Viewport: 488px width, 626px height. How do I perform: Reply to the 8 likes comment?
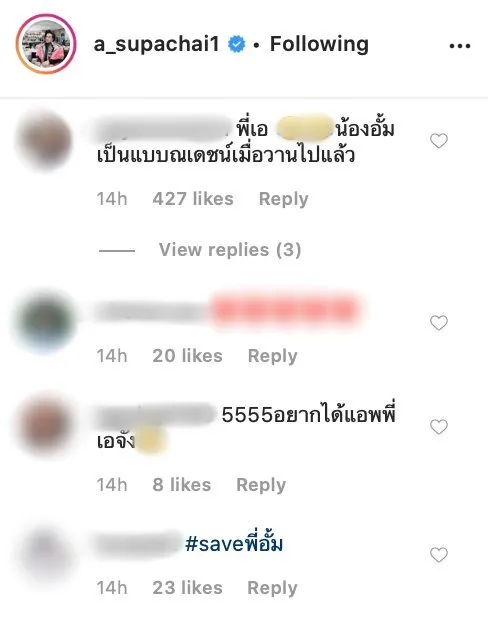[x=261, y=485]
